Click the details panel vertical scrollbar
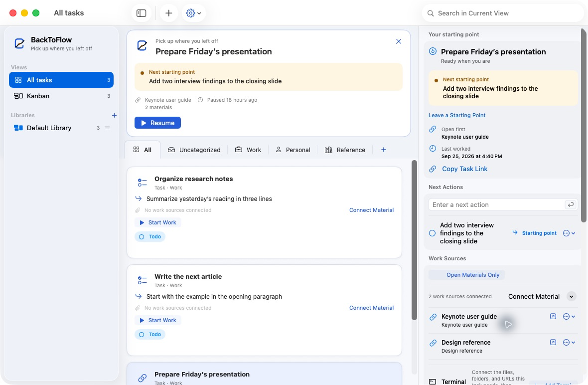 [x=584, y=125]
